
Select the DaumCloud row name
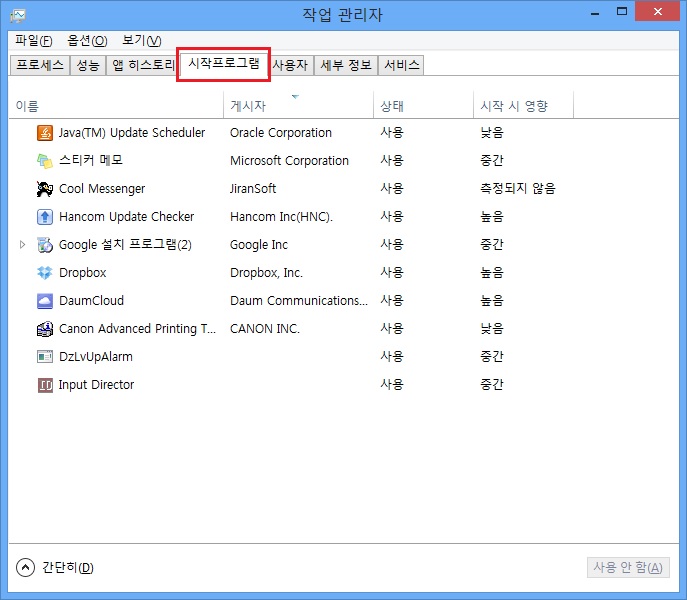(91, 301)
